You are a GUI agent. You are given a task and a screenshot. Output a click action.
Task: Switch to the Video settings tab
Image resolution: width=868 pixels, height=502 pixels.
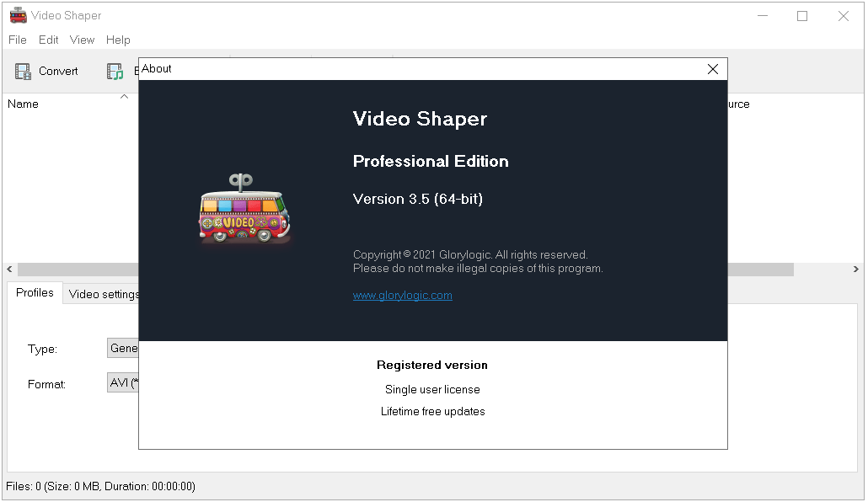101,295
